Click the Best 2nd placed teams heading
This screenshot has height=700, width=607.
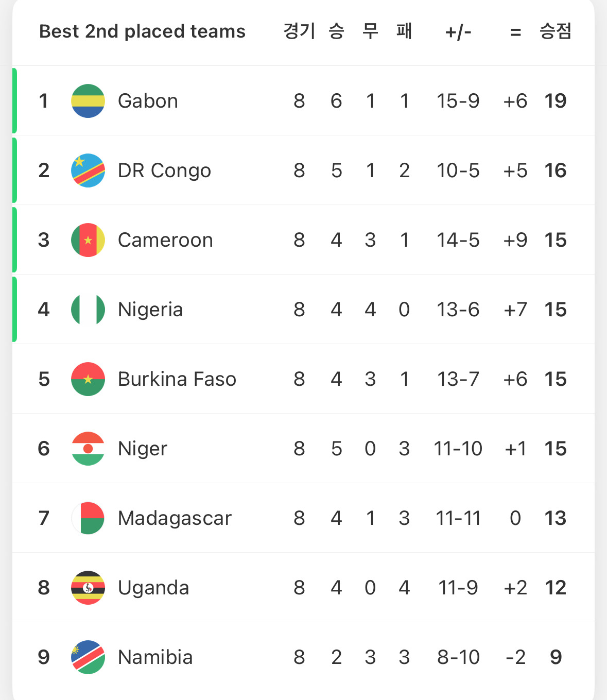[x=142, y=31]
